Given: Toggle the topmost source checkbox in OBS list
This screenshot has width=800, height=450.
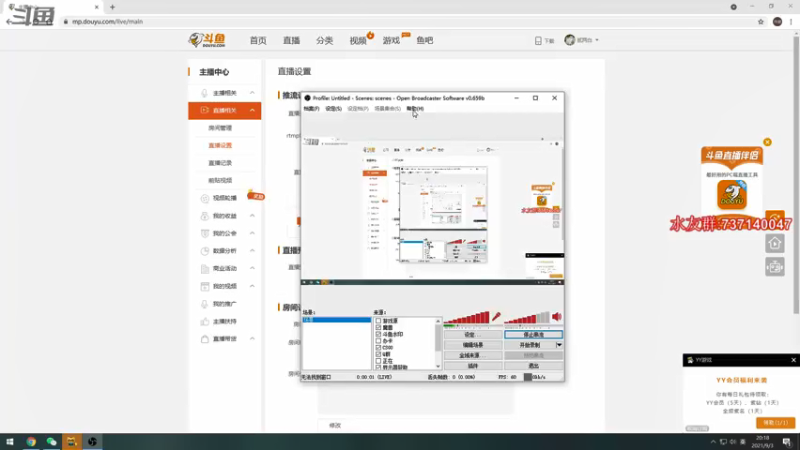Looking at the screenshot, I should (378, 321).
